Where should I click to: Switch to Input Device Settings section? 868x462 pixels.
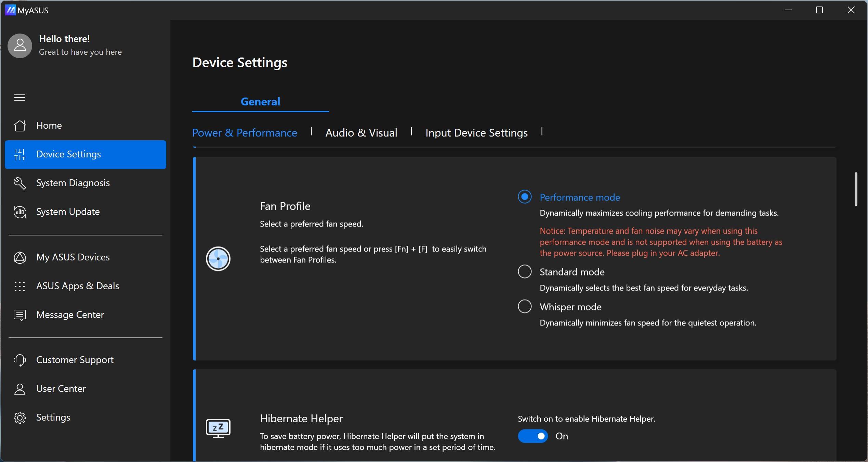point(476,133)
